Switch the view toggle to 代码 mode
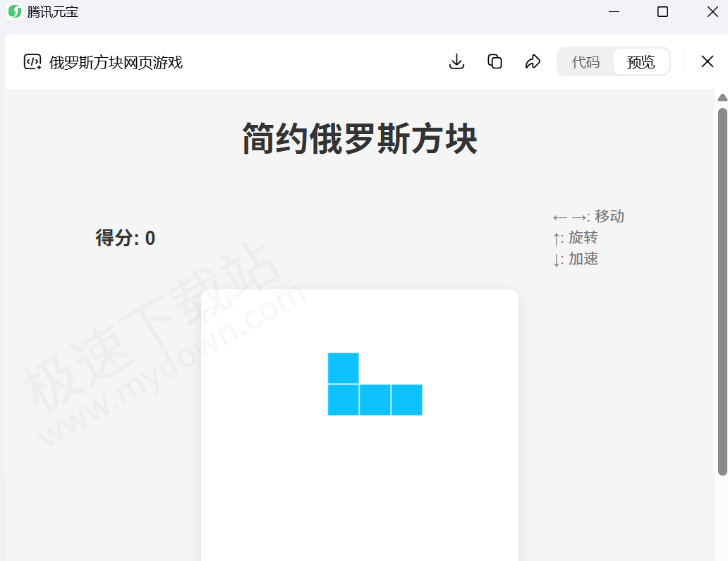 tap(585, 61)
